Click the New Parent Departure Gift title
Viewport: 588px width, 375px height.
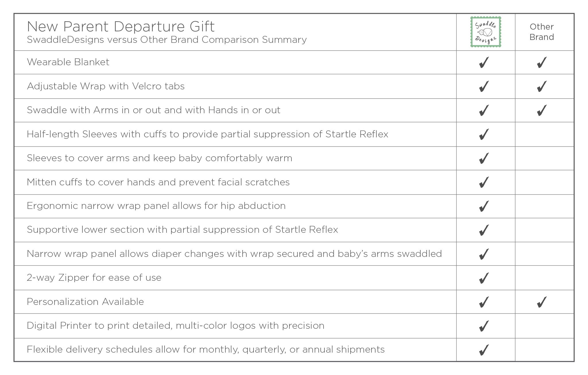coord(121,26)
